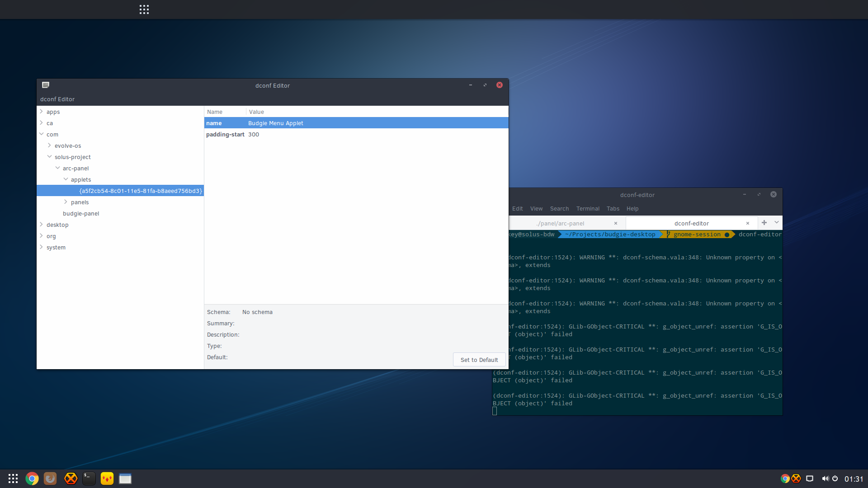Expand the apps tree node
The height and width of the screenshot is (488, 868).
(x=41, y=111)
